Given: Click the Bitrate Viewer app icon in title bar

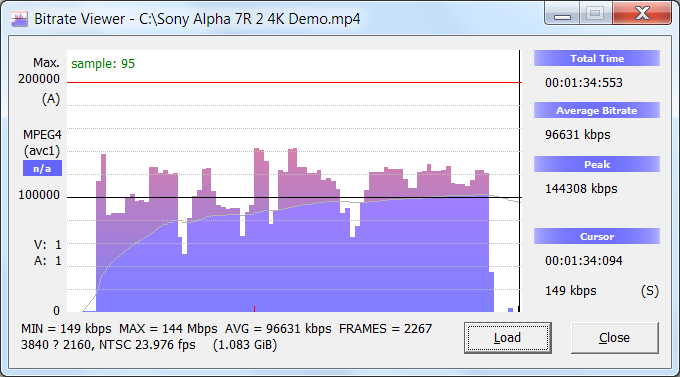Looking at the screenshot, I should pyautogui.click(x=19, y=19).
